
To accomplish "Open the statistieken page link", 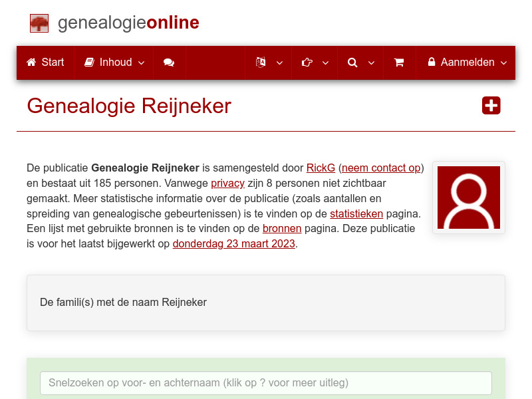I will (x=356, y=213).
